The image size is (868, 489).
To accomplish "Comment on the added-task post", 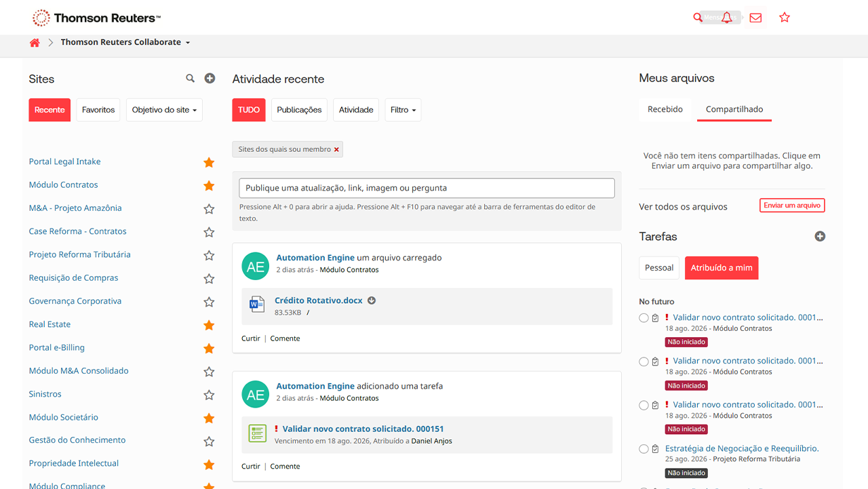I will pos(285,467).
